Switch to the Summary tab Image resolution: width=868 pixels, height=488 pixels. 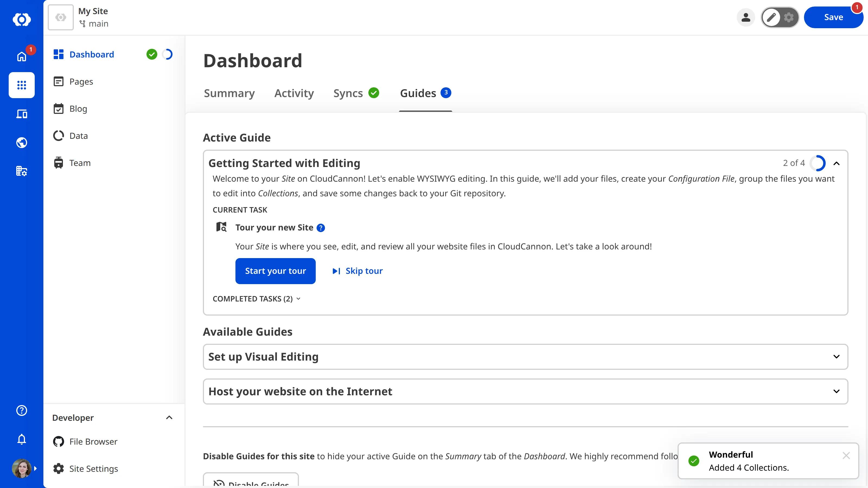(x=229, y=93)
